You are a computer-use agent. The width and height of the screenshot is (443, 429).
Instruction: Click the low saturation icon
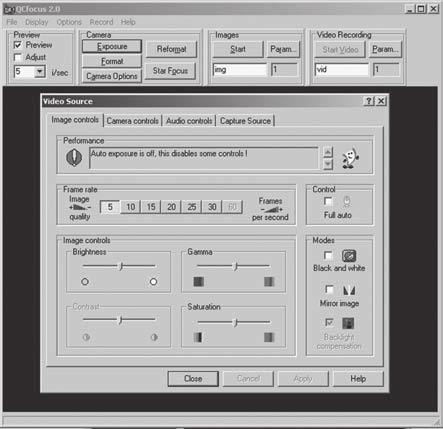coord(198,337)
